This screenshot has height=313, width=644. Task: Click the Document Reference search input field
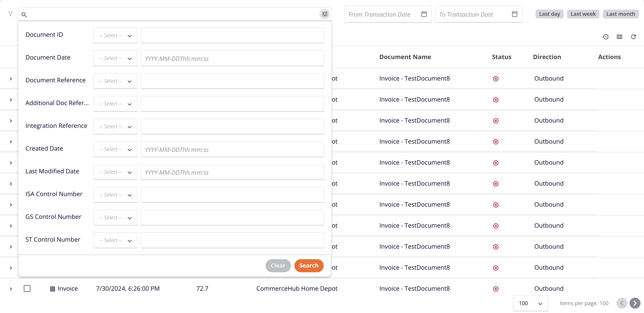(x=233, y=81)
